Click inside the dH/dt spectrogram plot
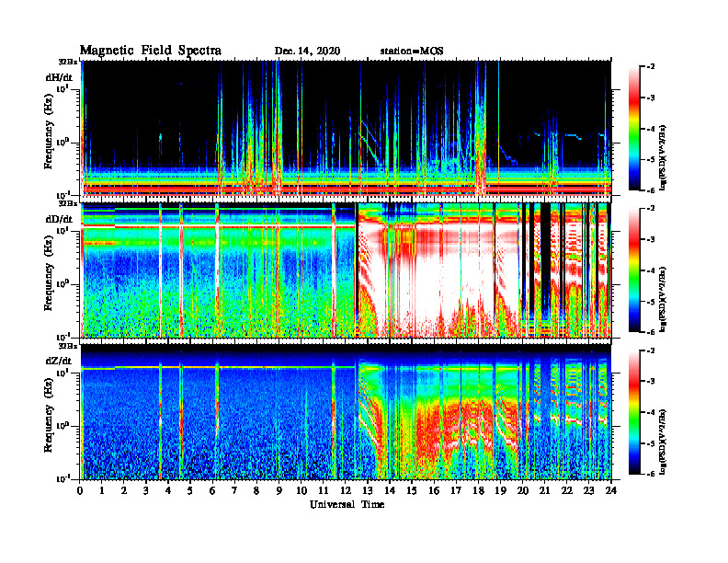Image resolution: width=728 pixels, height=563 pixels. [346, 128]
